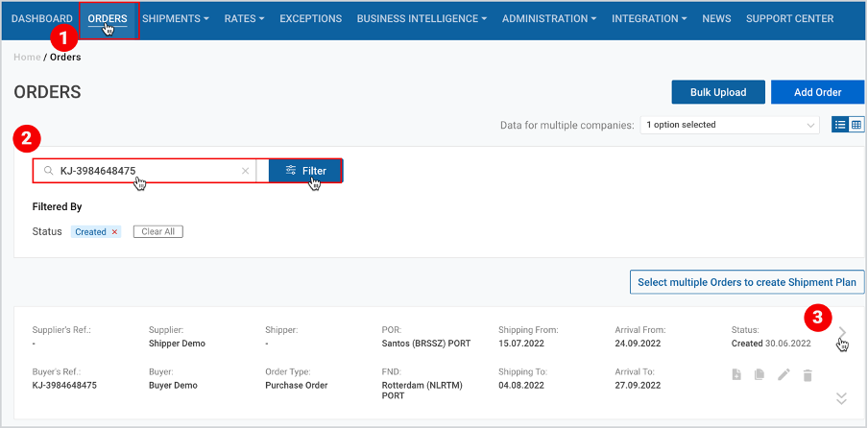Click the copy order icon
Screen dimensions: 868x428
(x=759, y=375)
